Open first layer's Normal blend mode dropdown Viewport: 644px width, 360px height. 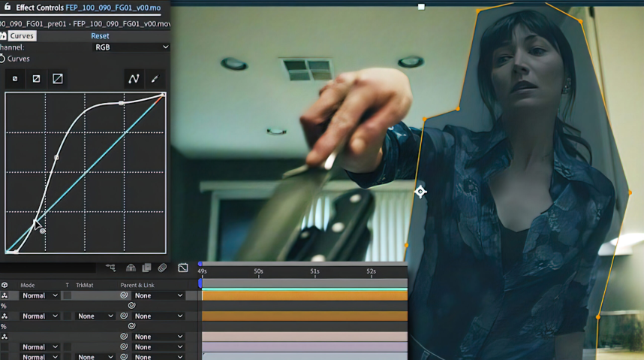tap(39, 296)
